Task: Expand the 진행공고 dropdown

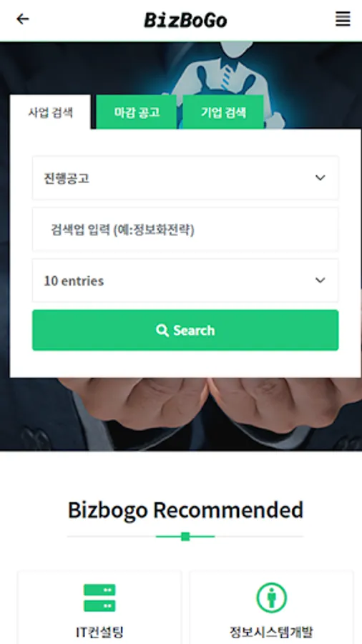Action: tap(185, 178)
